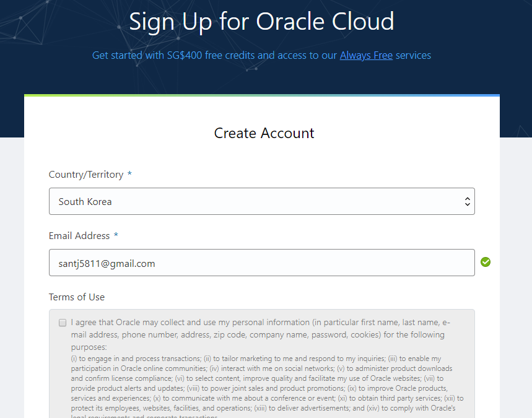Open the Always Free services link
This screenshot has width=532, height=418.
[x=366, y=55]
